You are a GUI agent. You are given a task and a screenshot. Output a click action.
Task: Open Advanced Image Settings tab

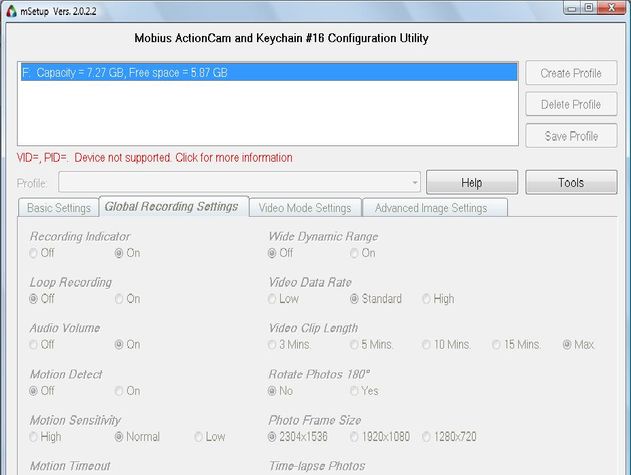point(431,208)
